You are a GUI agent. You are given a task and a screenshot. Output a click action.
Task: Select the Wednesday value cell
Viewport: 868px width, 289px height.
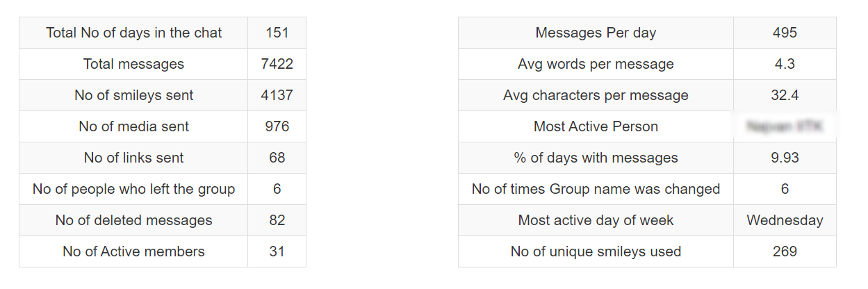[x=785, y=220]
